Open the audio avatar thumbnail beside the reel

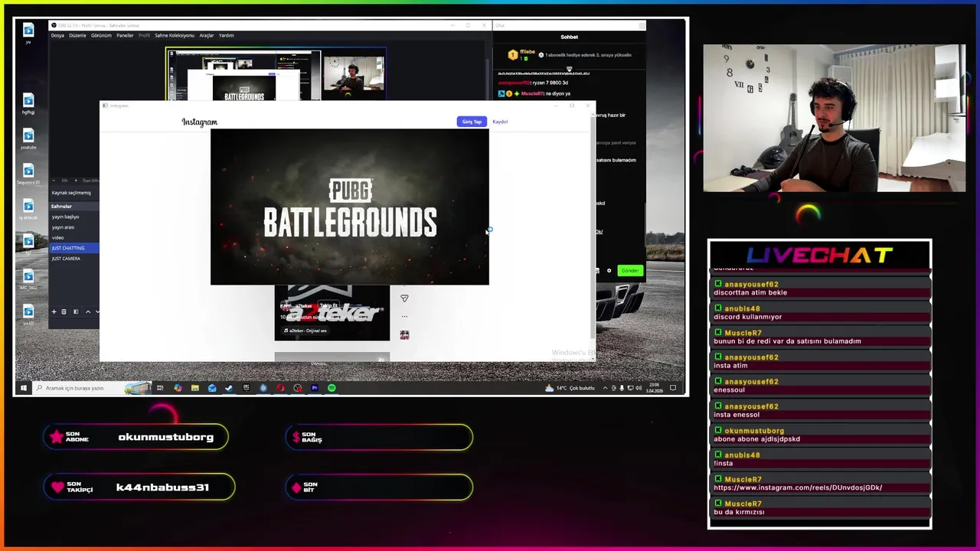point(404,335)
